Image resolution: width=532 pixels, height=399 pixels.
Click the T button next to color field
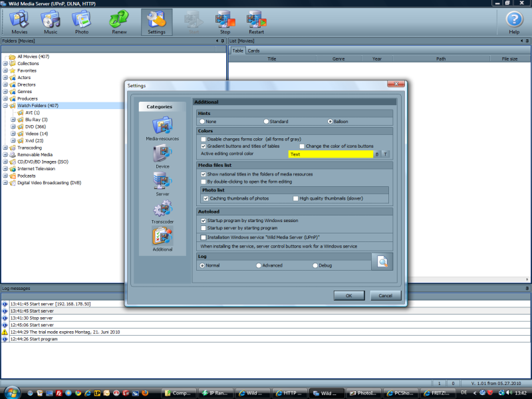(x=386, y=154)
